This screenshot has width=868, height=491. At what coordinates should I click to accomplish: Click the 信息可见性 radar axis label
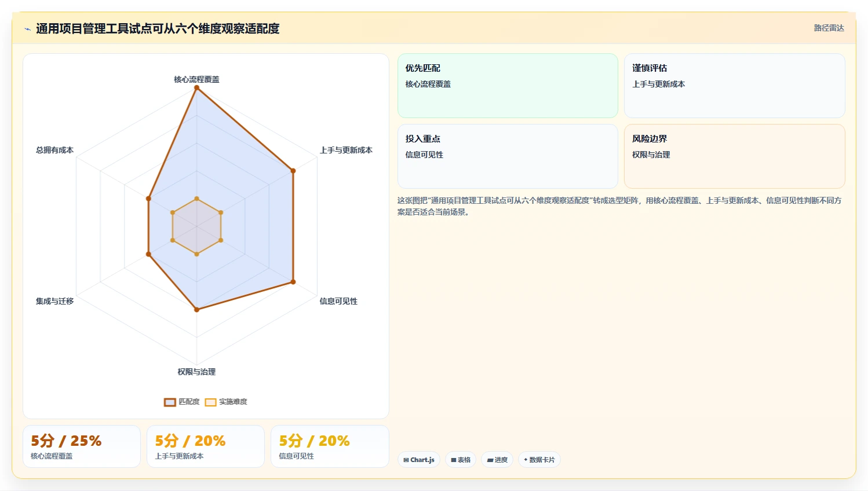tap(338, 301)
